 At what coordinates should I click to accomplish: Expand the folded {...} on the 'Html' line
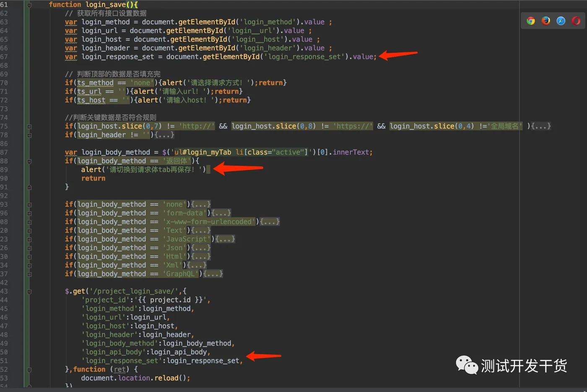[x=200, y=256]
